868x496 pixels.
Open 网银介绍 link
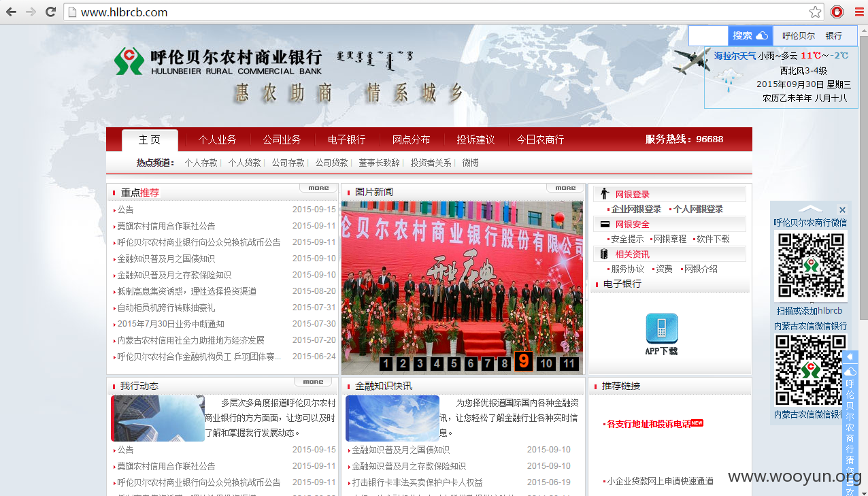point(701,269)
